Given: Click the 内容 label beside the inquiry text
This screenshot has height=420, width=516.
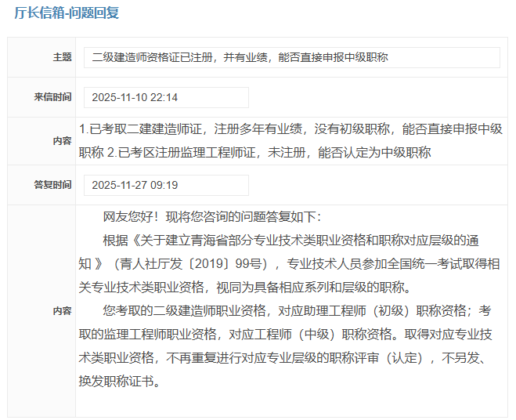Looking at the screenshot, I should pyautogui.click(x=62, y=141).
